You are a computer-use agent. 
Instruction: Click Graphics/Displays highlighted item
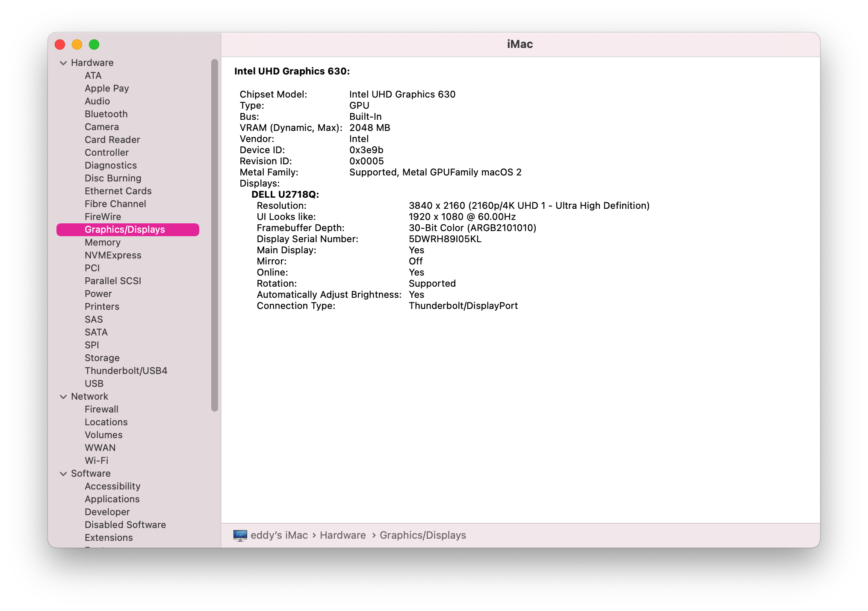pos(124,230)
